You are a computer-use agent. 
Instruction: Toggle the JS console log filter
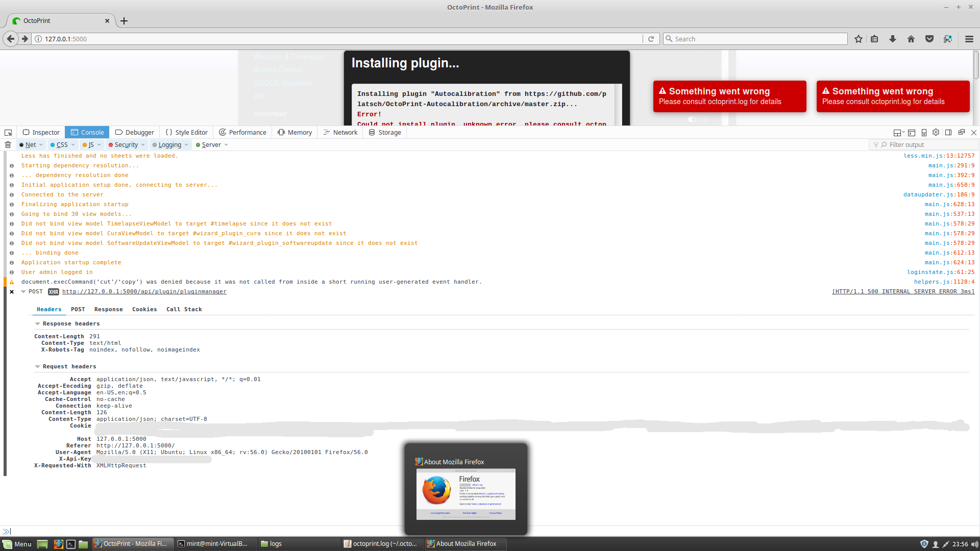pos(89,145)
